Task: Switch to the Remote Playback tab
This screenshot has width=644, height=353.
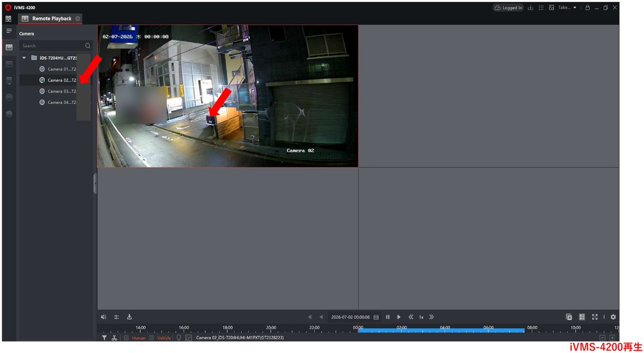Action: click(x=52, y=18)
